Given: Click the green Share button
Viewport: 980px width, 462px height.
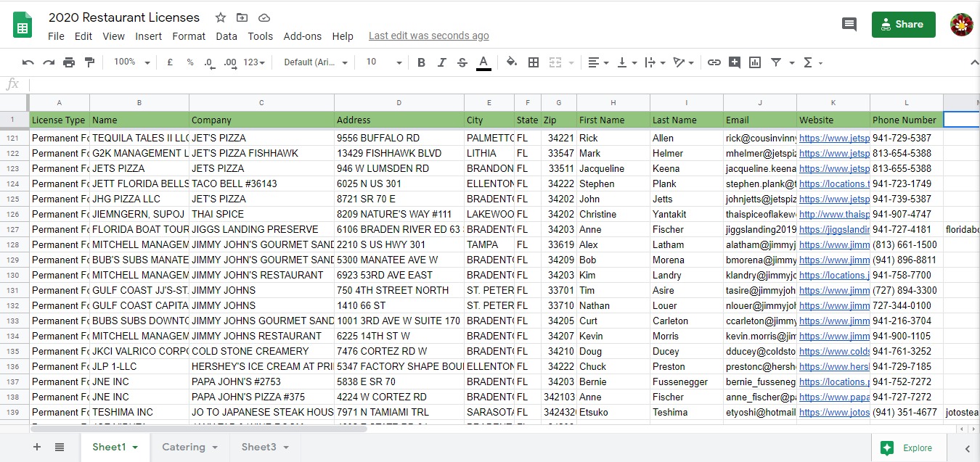Looking at the screenshot, I should (x=904, y=25).
